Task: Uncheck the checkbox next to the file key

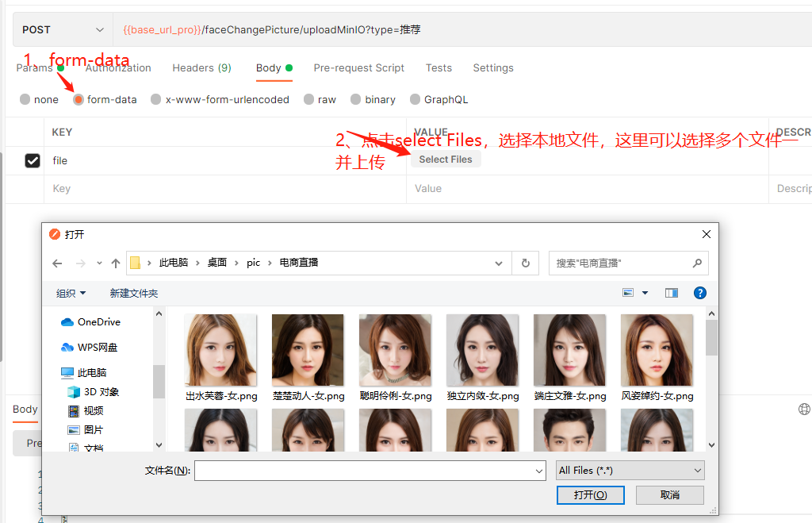Action: tap(33, 160)
